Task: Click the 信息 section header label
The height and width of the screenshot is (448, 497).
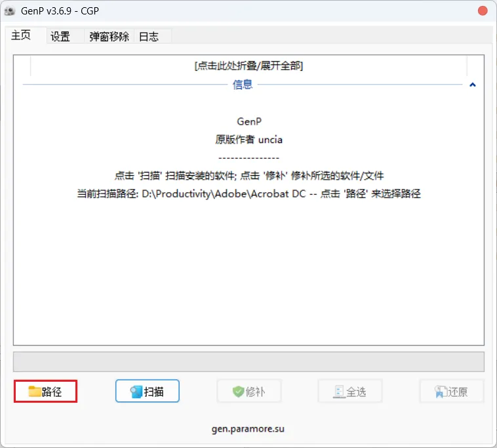Action: [243, 85]
